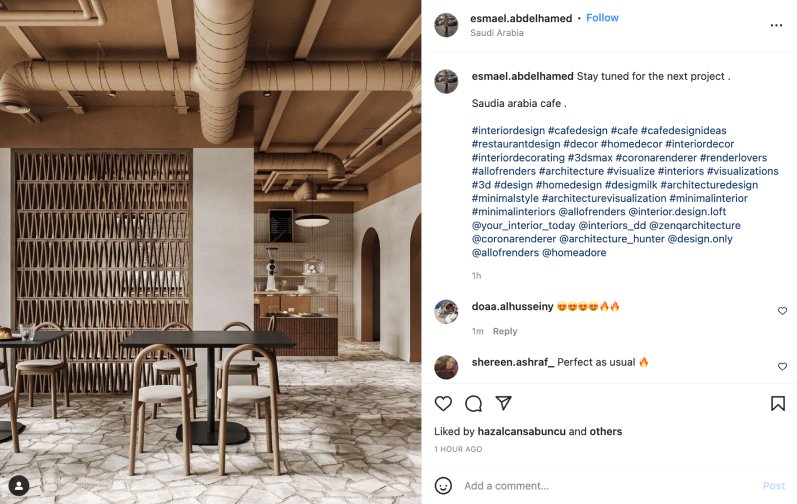Open the three-dot more options menu
797x504 pixels.
776,25
